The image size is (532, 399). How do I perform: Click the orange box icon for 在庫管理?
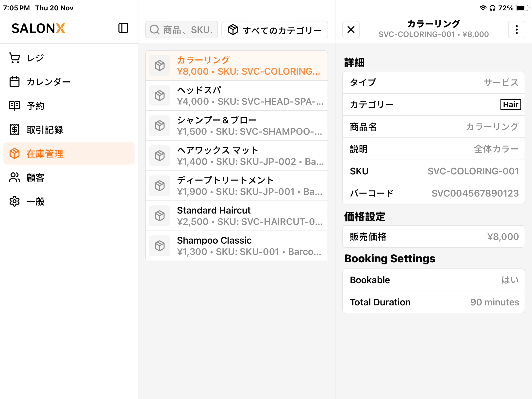(x=14, y=153)
